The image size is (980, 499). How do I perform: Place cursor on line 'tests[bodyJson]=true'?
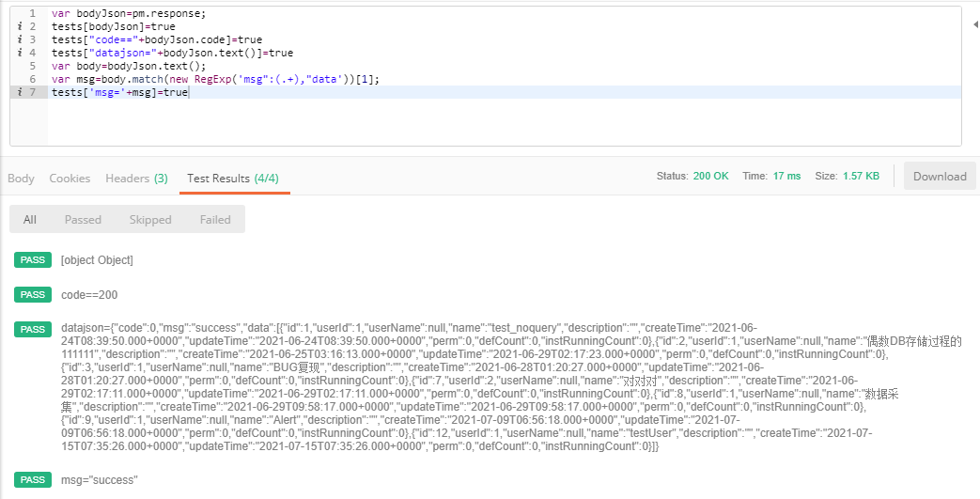(x=113, y=26)
